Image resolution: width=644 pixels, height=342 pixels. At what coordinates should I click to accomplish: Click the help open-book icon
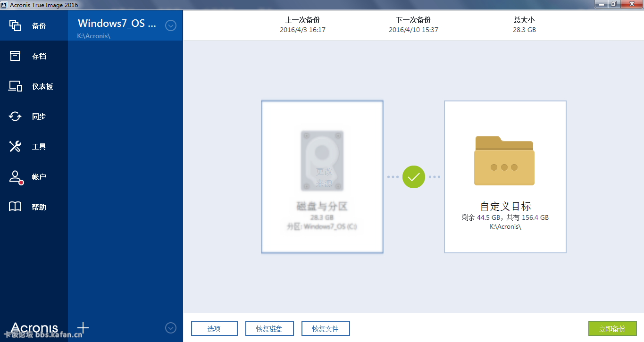coord(15,207)
